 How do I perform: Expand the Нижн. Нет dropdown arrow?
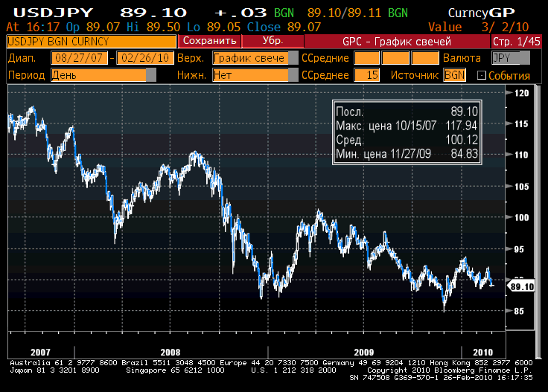(x=293, y=75)
